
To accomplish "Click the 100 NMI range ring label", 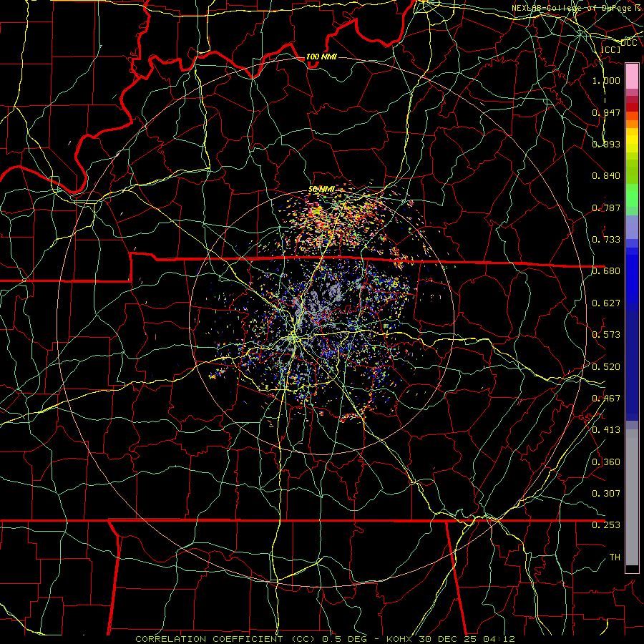I will [x=321, y=57].
